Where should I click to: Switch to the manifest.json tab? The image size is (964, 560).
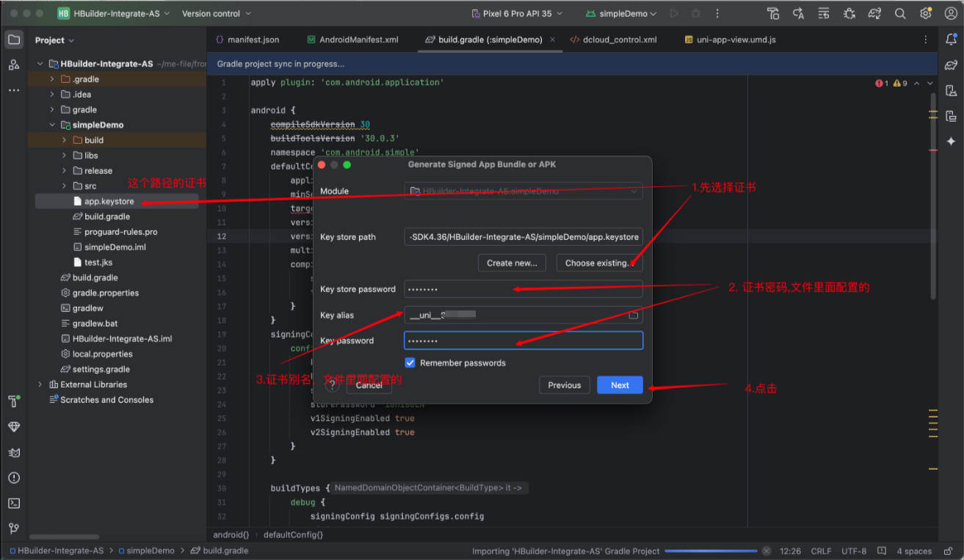click(247, 40)
